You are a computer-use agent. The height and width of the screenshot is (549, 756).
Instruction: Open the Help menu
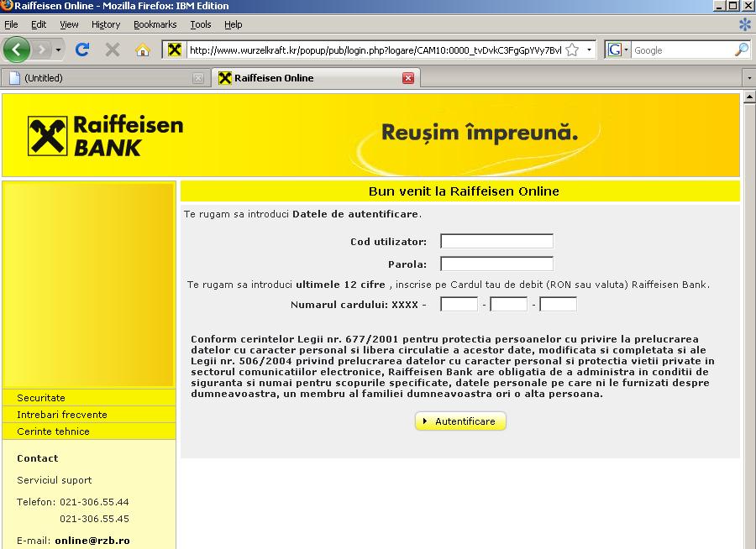[234, 24]
